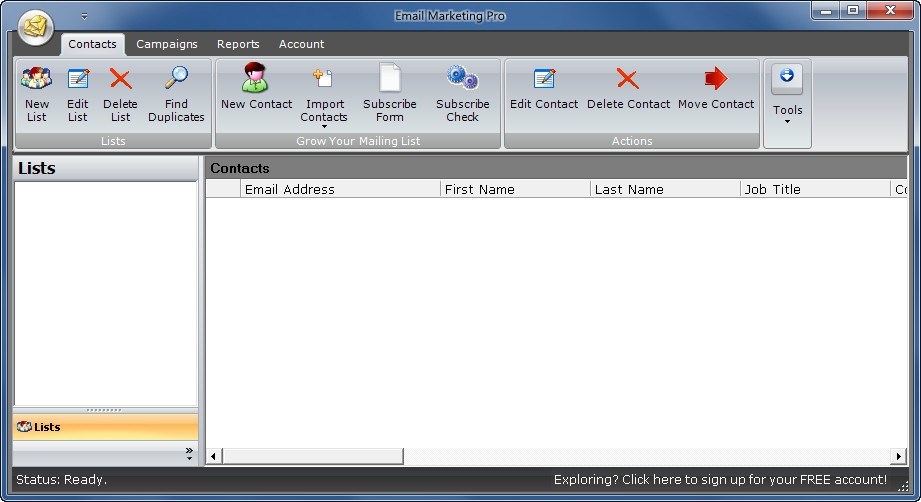
Task: Click the New List icon
Action: 37,79
